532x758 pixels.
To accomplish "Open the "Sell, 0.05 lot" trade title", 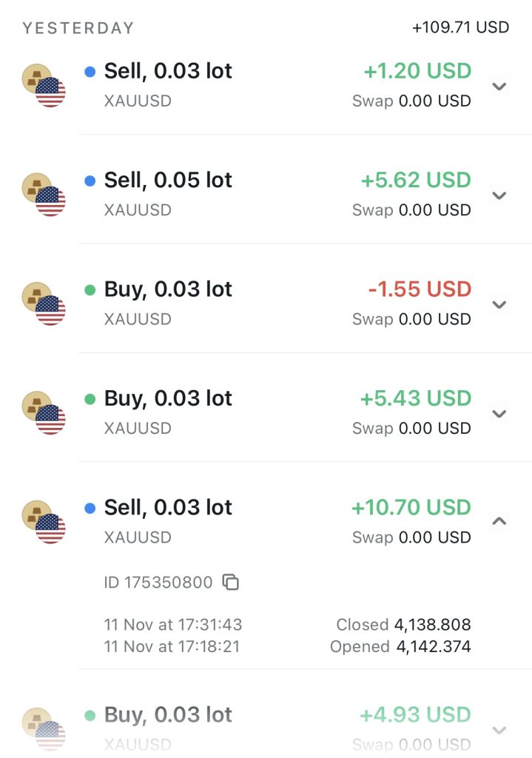I will pos(168,180).
